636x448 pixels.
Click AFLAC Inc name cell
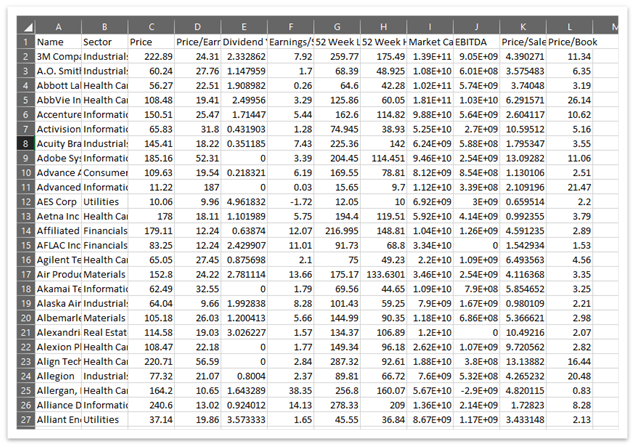pos(58,246)
